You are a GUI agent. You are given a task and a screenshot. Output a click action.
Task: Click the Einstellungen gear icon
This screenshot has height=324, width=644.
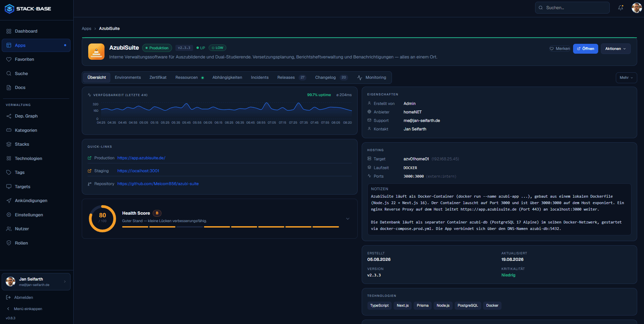pyautogui.click(x=9, y=215)
